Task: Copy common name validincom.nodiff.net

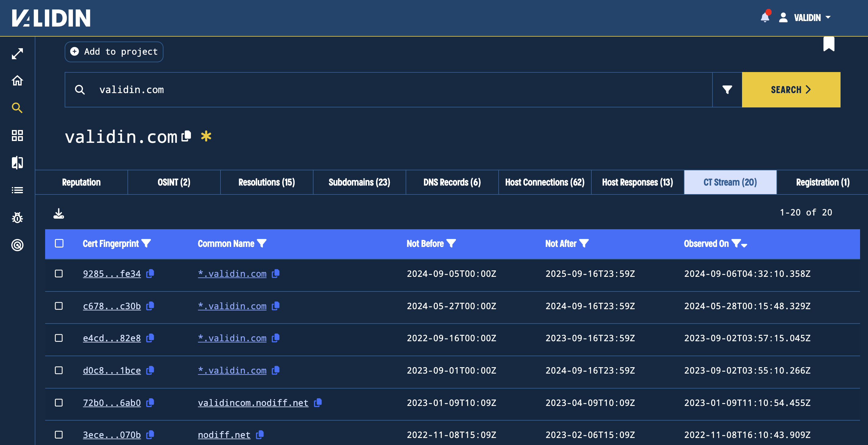Action: point(318,403)
